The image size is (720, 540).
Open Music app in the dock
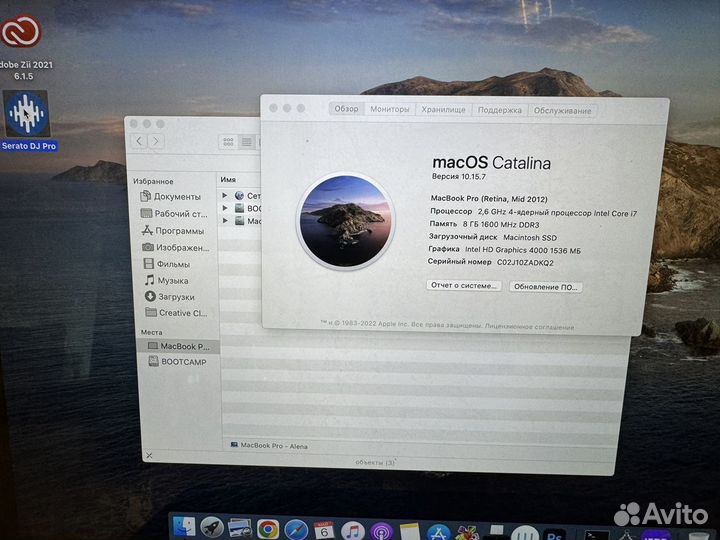coord(353,532)
